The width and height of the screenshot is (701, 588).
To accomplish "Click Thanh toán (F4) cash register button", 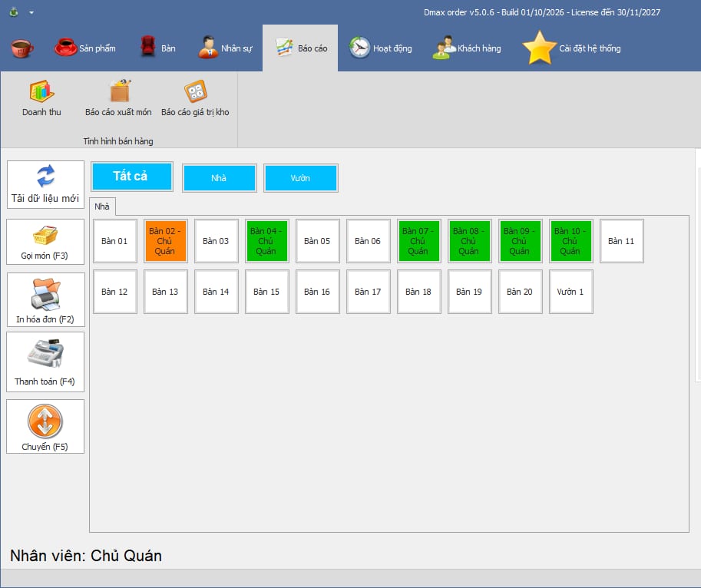I will (x=45, y=362).
